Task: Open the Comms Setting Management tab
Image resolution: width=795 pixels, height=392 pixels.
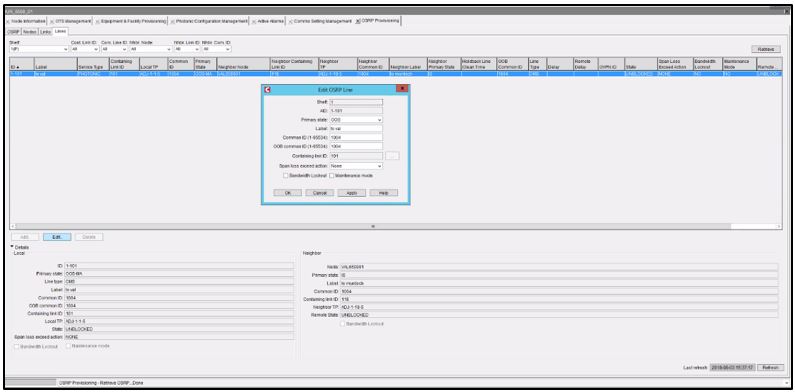Action: (322, 21)
